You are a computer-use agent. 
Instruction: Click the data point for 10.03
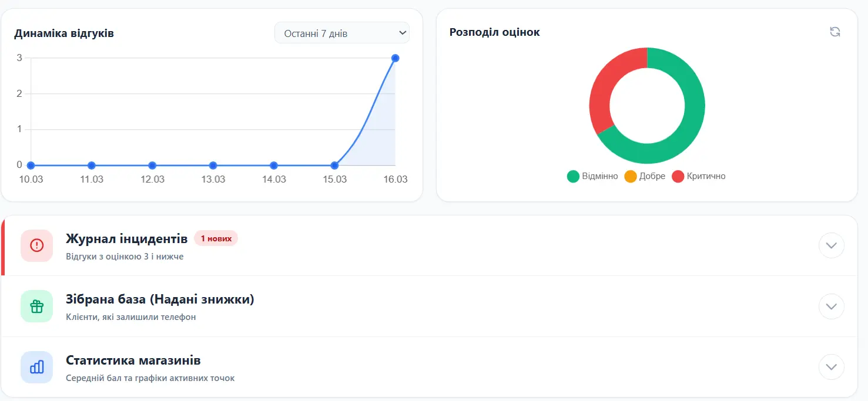(31, 166)
